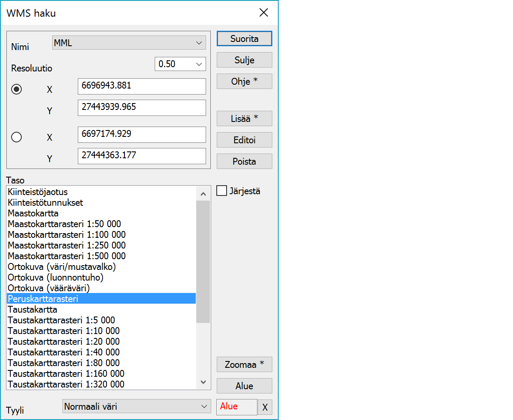The height and width of the screenshot is (420, 513).
Task: Click the first X coordinate field 6696943.881
Action: point(142,86)
